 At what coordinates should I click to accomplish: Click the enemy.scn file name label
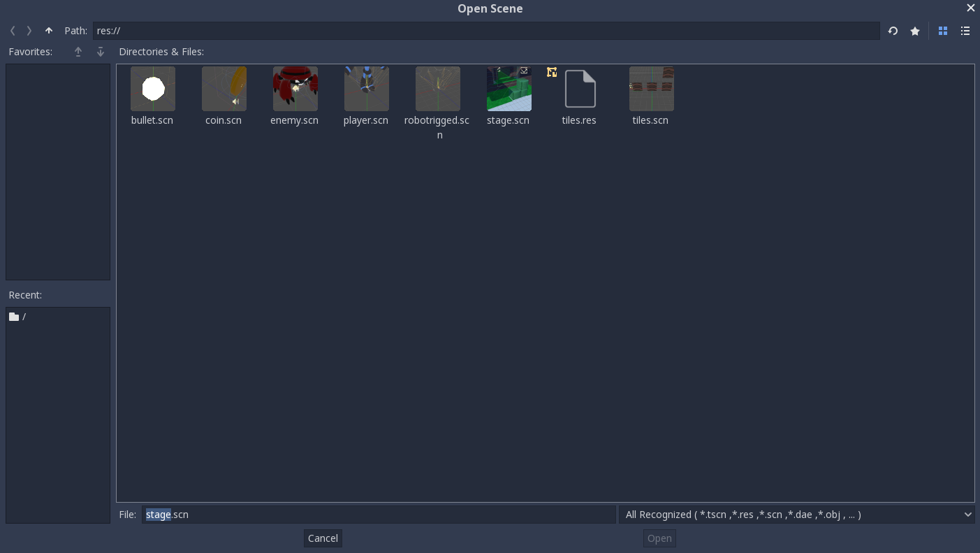[x=295, y=120]
